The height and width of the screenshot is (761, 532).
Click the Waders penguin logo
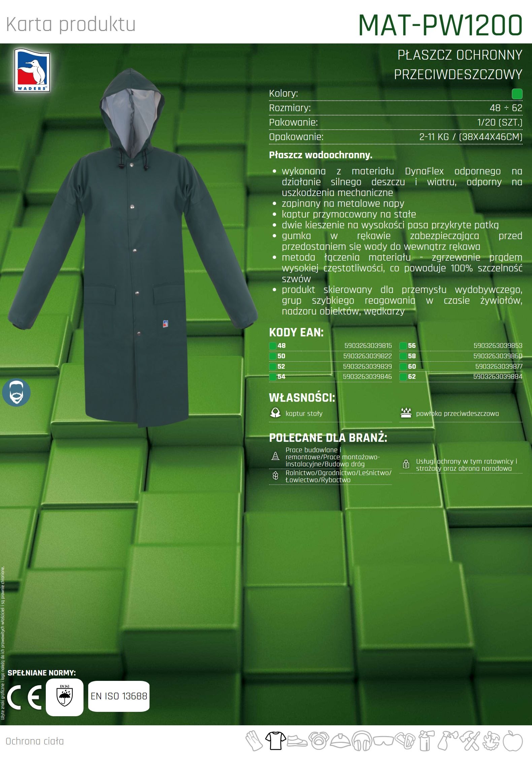(32, 70)
